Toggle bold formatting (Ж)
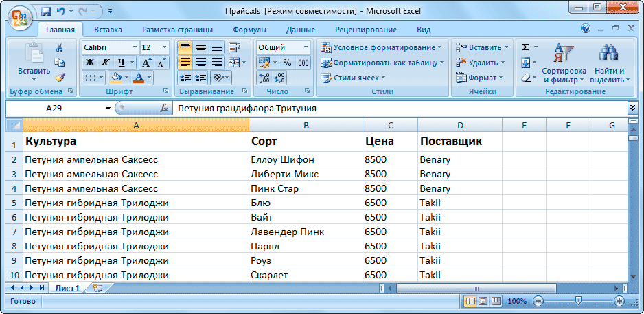Screen dimensions: 644x314 (89, 63)
